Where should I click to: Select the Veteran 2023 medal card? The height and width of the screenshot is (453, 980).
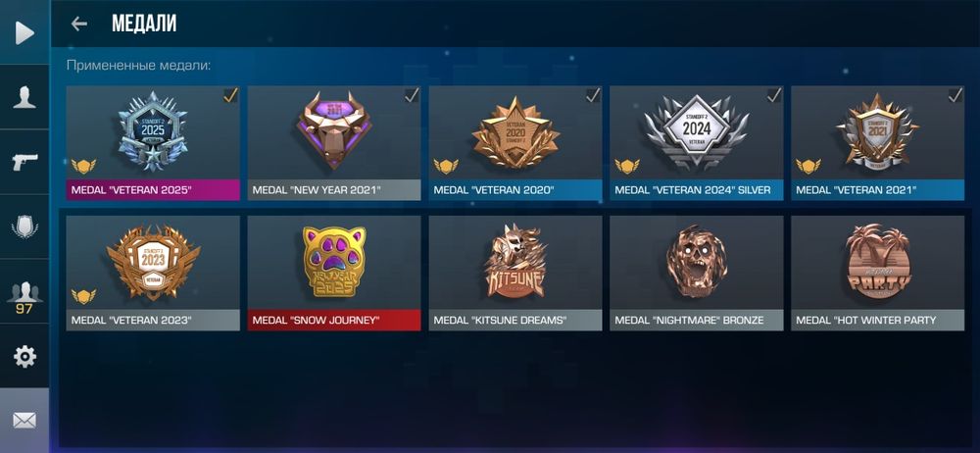click(x=153, y=273)
